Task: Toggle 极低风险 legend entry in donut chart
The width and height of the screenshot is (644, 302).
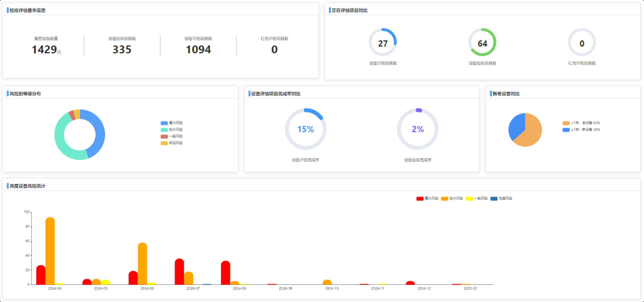Action: (171, 143)
